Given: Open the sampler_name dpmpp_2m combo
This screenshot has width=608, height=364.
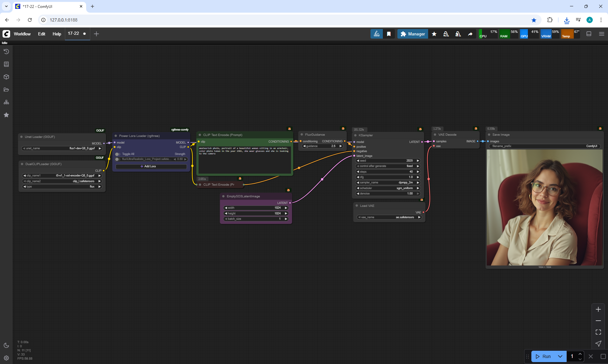Looking at the screenshot, I should tap(388, 182).
